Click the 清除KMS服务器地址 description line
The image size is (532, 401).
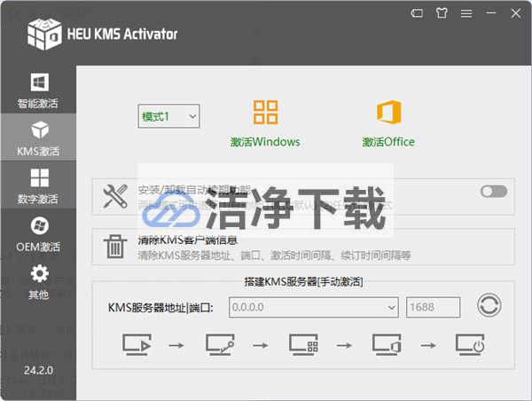275,255
